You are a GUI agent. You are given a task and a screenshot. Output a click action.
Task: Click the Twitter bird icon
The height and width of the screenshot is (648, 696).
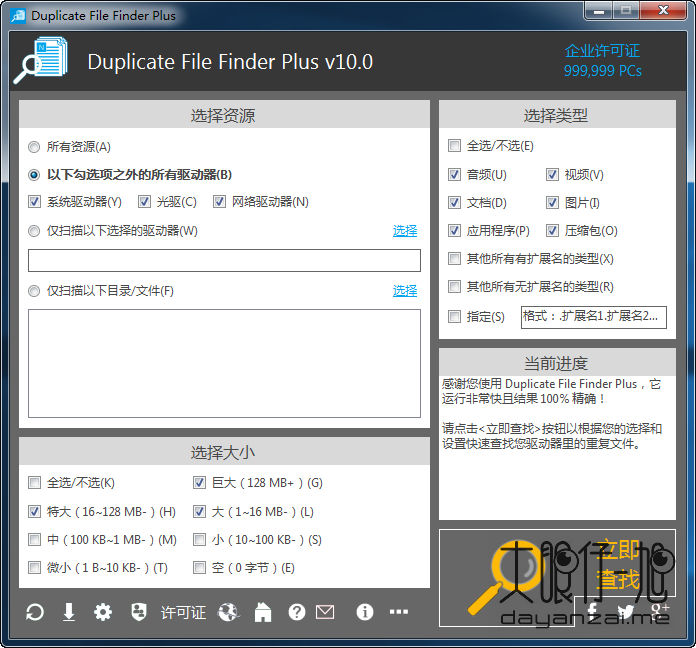625,611
